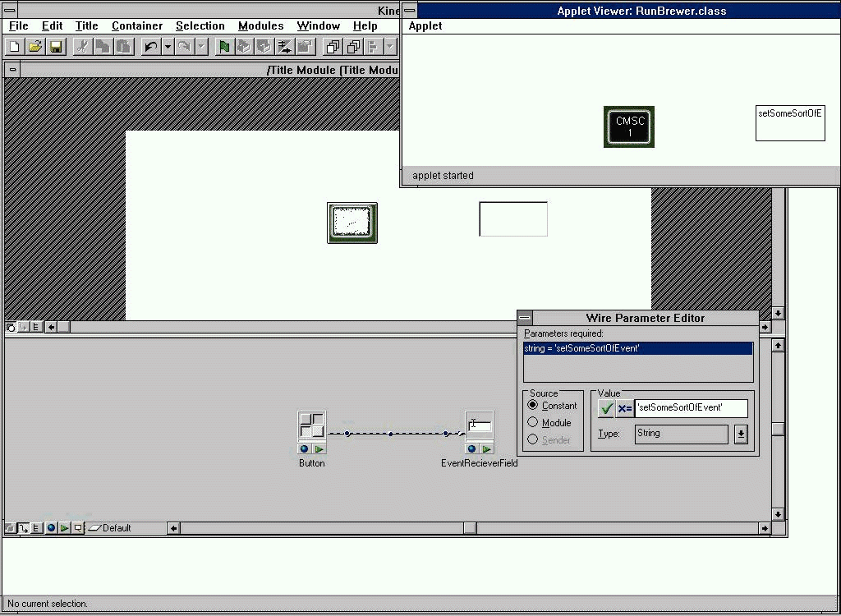Screen dimensions: 841x616
Task: Click the Open folder toolbar icon
Action: tap(35, 47)
